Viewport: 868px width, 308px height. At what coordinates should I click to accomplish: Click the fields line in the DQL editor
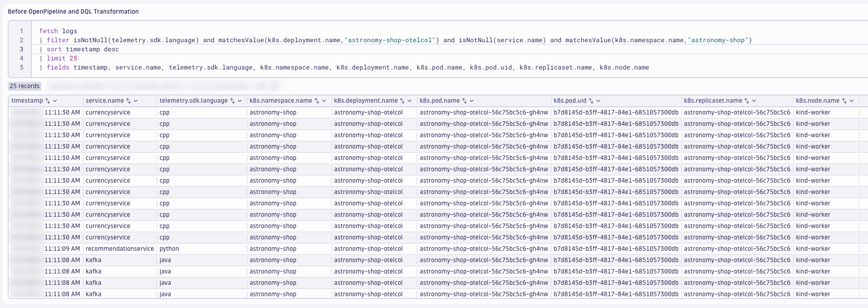344,67
